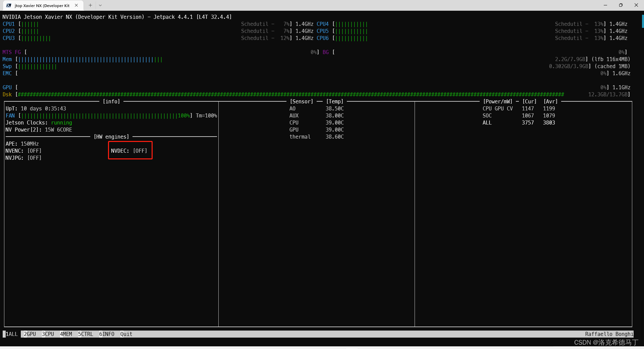The image size is (644, 349).
Task: Click the [info] section header
Action: 111,102
